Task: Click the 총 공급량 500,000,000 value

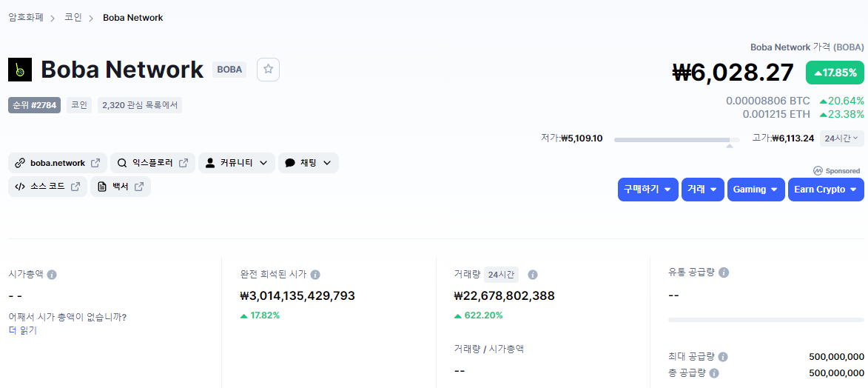Action: pos(836,374)
